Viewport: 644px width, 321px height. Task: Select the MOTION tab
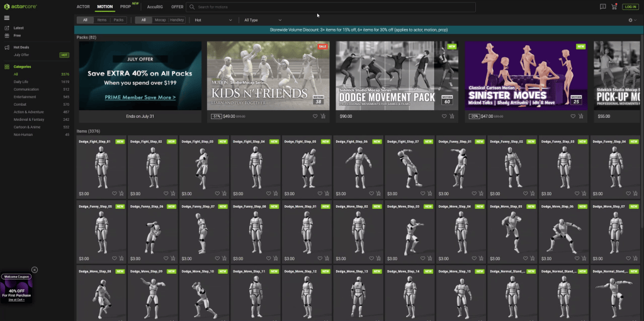[105, 7]
